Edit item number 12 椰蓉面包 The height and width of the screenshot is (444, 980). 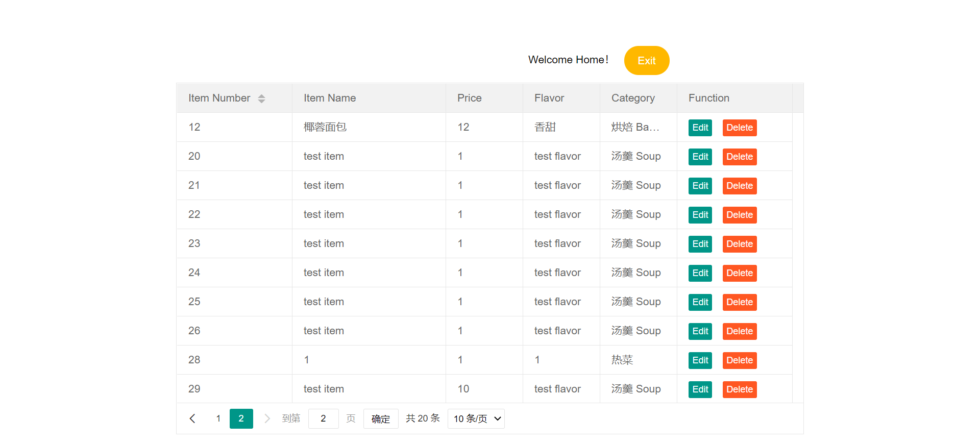pos(700,128)
